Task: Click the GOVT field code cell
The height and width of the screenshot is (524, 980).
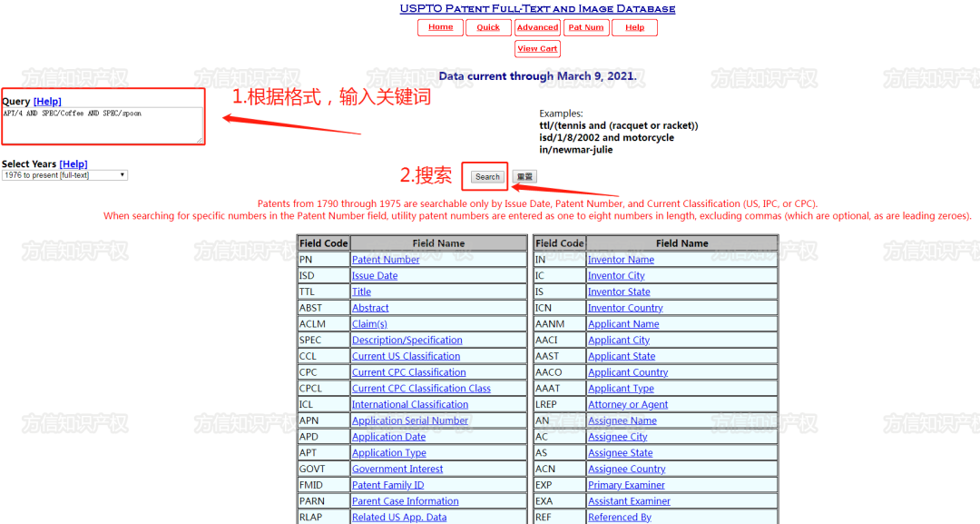Action: click(x=323, y=469)
